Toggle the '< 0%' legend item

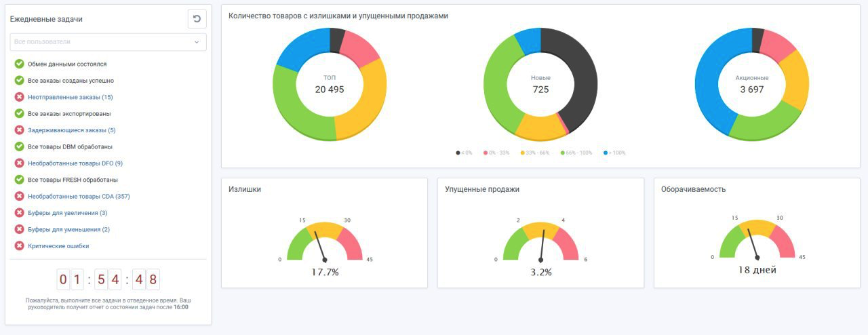465,153
